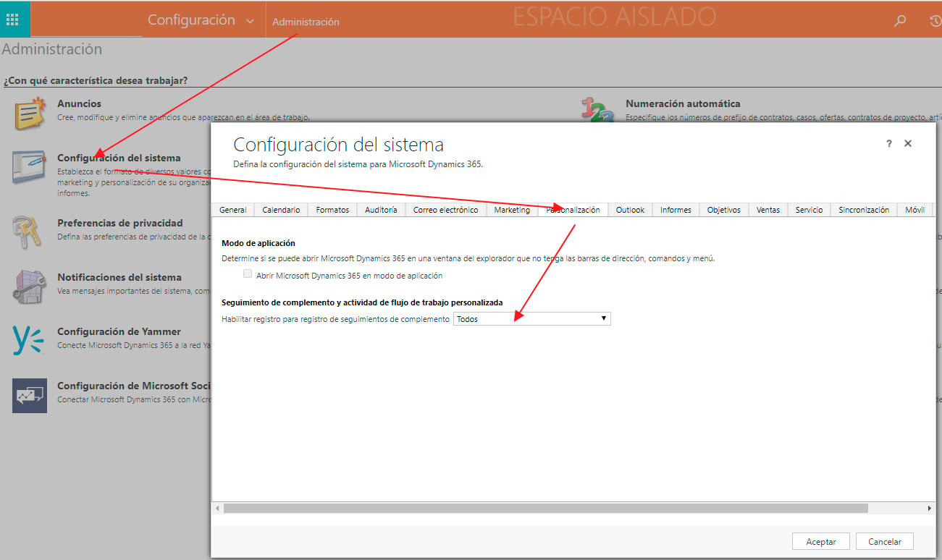Image resolution: width=942 pixels, height=560 pixels.
Task: Switch to the Informes tab
Action: (x=676, y=210)
